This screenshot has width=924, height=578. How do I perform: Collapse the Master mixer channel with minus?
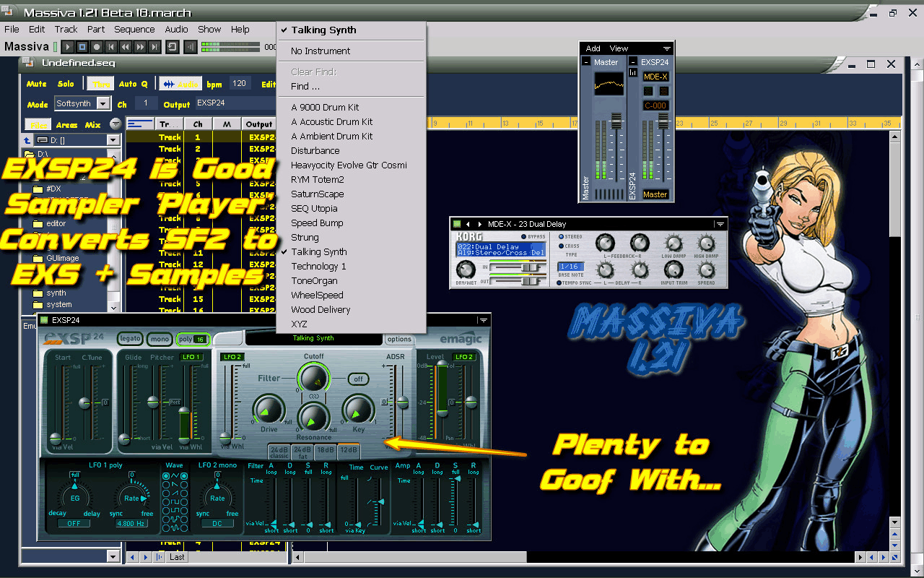point(586,62)
